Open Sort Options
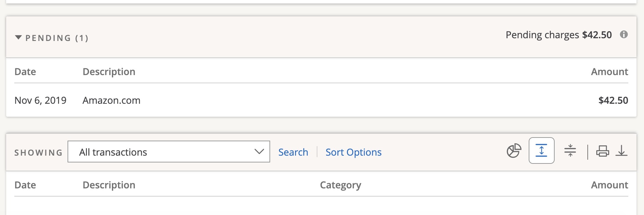This screenshot has height=215, width=644. tap(353, 152)
